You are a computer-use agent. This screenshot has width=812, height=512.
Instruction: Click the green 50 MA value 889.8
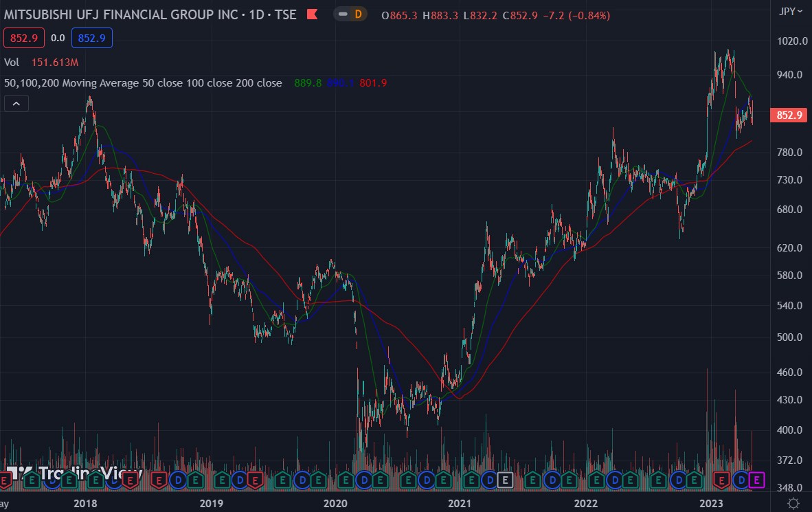coord(308,83)
